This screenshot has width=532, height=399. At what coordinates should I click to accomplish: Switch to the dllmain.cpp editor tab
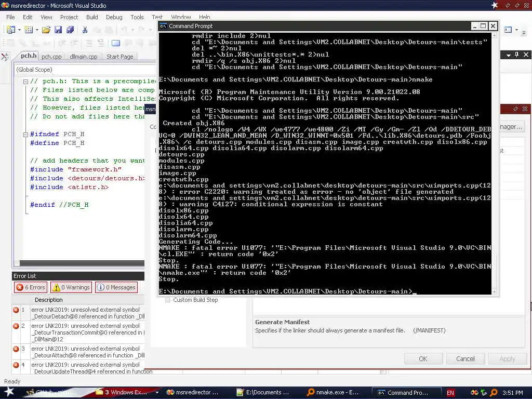point(84,57)
